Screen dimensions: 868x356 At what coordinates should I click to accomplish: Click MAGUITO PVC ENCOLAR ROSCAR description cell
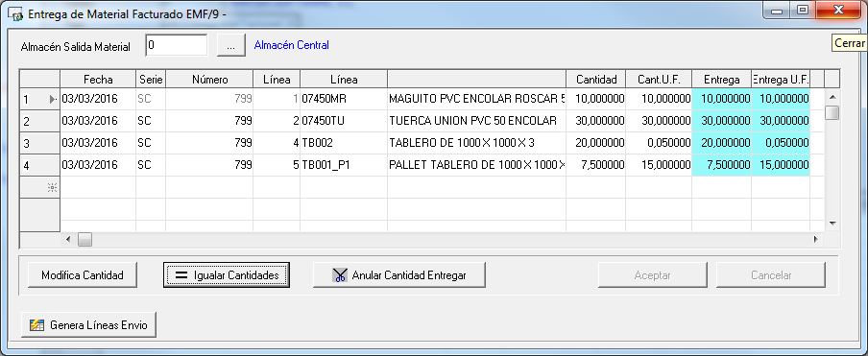point(476,99)
